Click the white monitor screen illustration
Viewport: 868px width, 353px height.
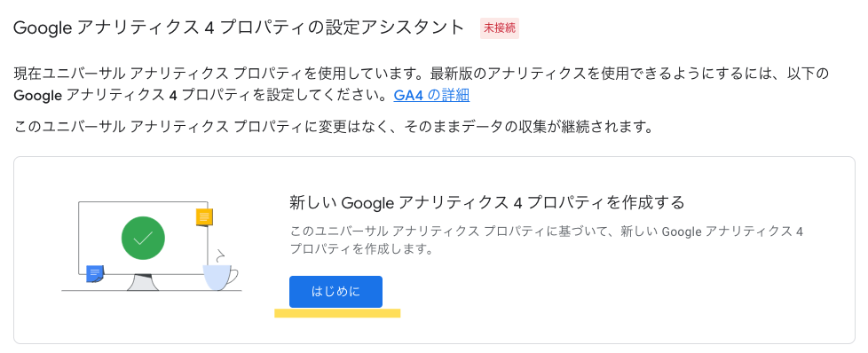point(143,238)
